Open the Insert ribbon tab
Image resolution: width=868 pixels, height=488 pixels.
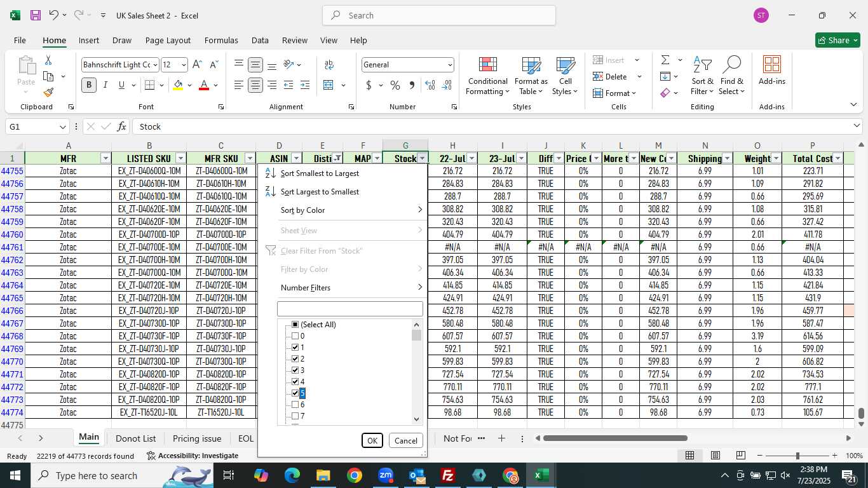pyautogui.click(x=89, y=40)
